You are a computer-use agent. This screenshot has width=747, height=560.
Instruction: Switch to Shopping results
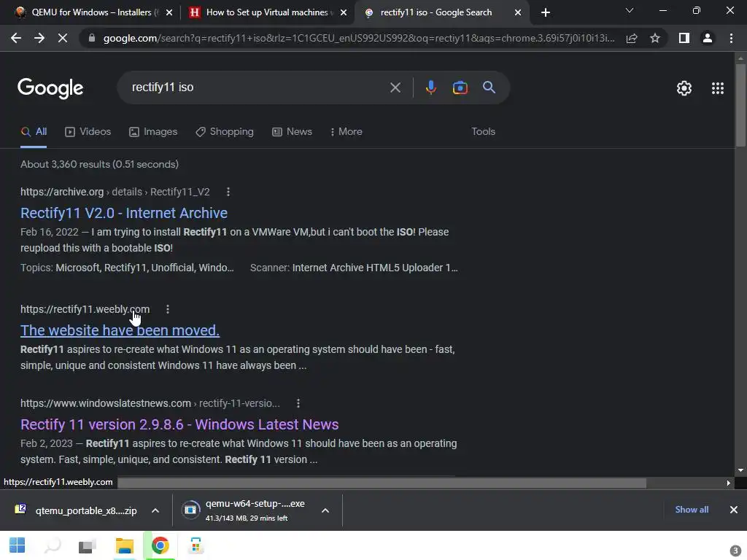pos(225,132)
